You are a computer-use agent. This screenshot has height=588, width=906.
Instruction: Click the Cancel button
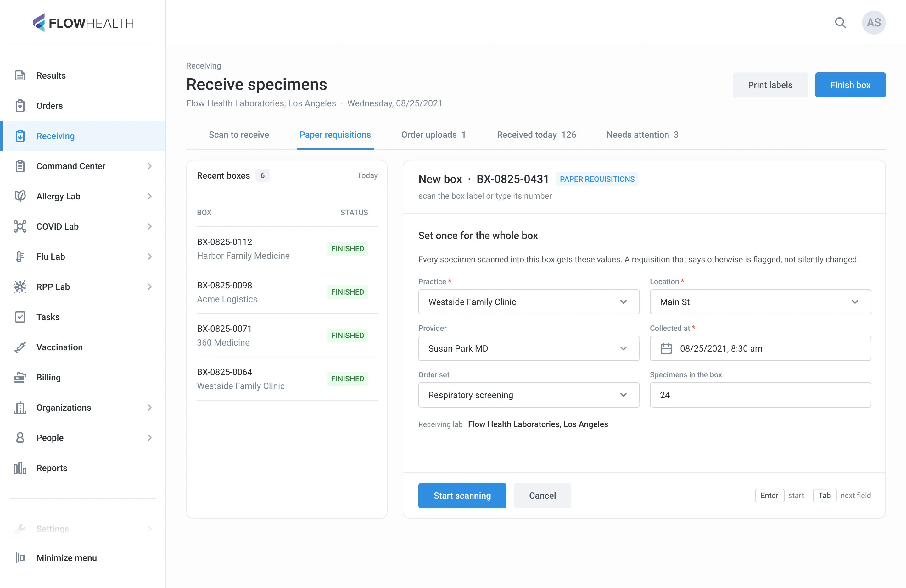tap(542, 496)
